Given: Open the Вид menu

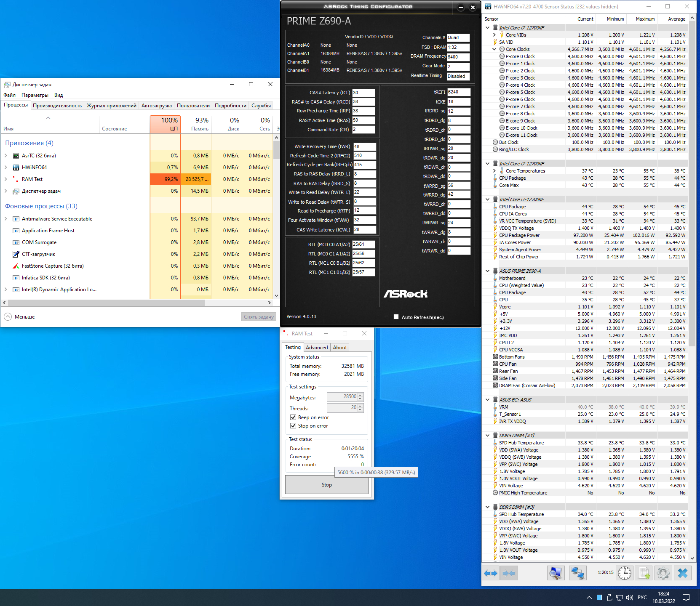Looking at the screenshot, I should click(x=59, y=95).
